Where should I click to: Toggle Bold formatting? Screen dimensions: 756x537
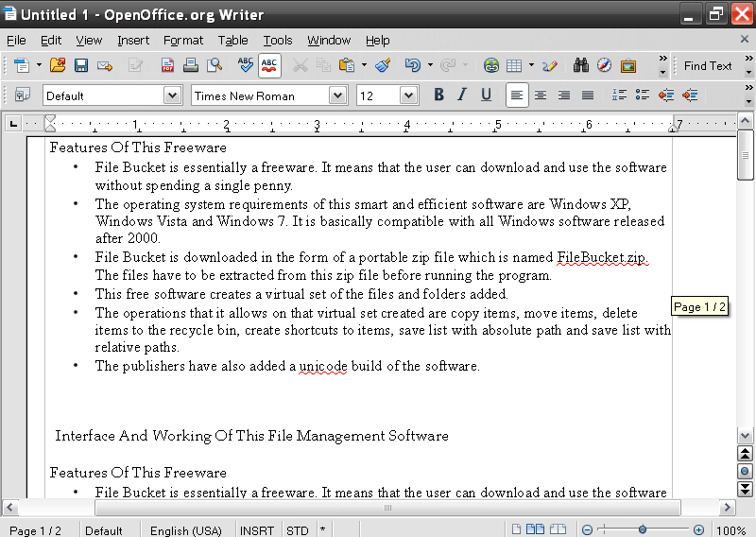click(438, 95)
